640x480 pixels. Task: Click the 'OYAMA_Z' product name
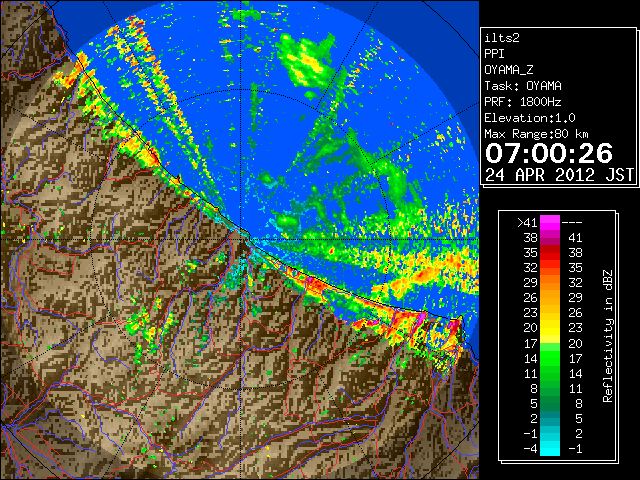coord(509,70)
